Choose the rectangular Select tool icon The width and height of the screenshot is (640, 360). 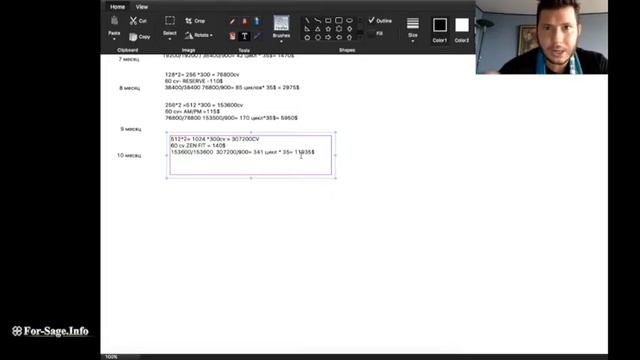click(x=170, y=20)
